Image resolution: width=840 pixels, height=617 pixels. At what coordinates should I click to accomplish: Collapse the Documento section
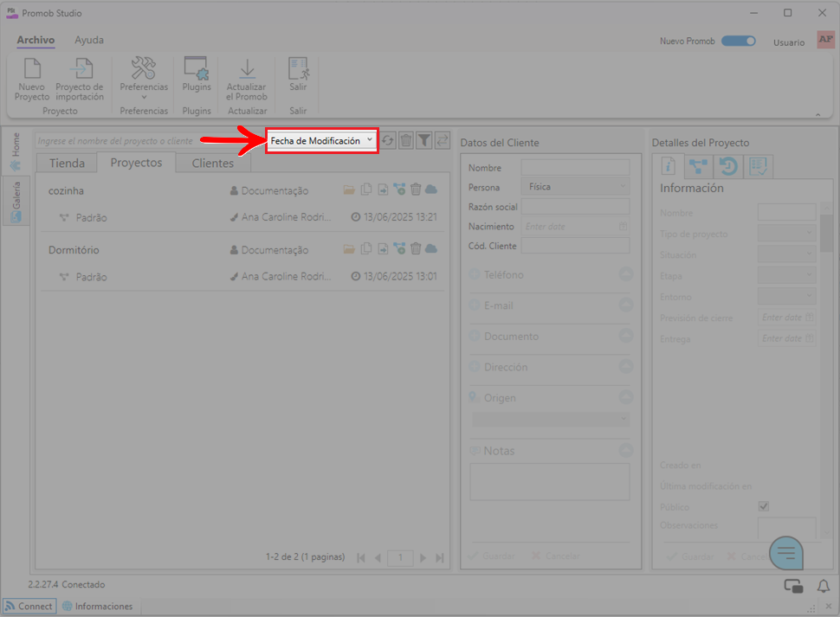(x=626, y=336)
